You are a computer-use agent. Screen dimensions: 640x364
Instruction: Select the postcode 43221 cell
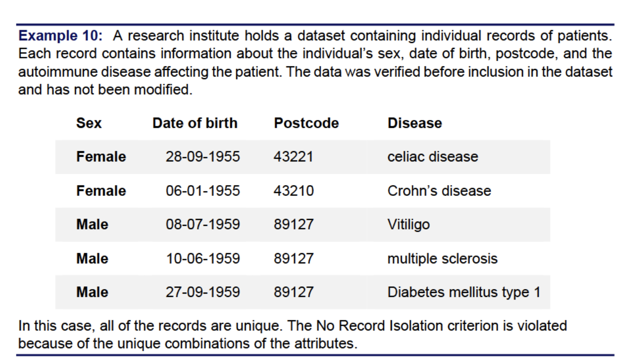[x=294, y=157]
